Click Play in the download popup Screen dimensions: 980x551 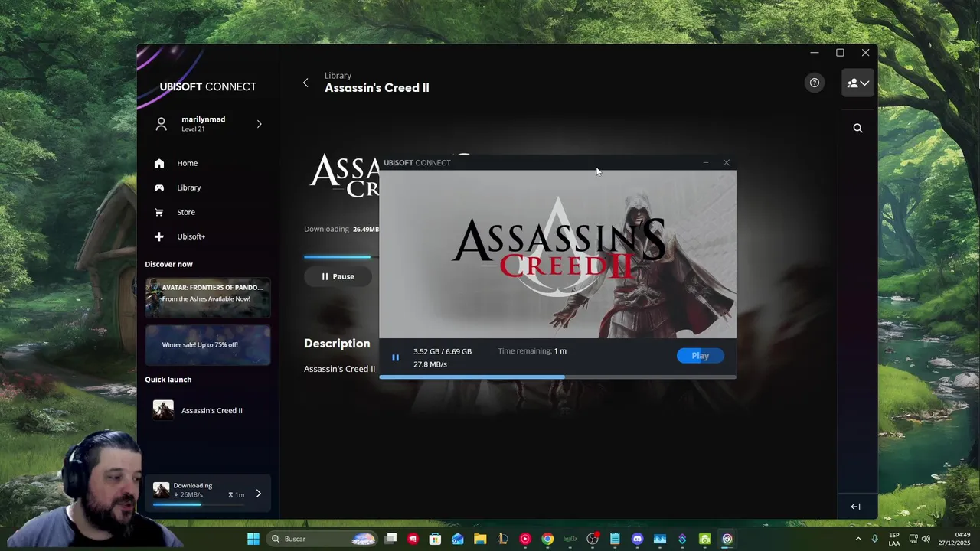pos(700,356)
